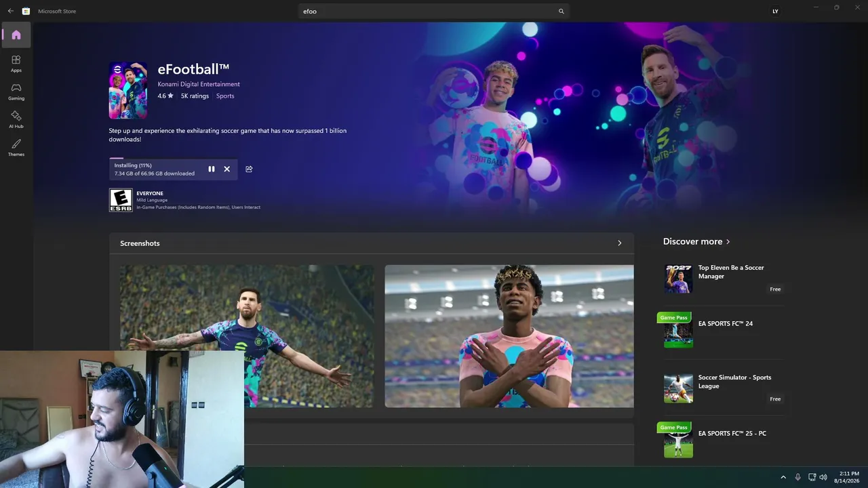The height and width of the screenshot is (488, 868).
Task: Open the taskbar volume control
Action: click(824, 477)
